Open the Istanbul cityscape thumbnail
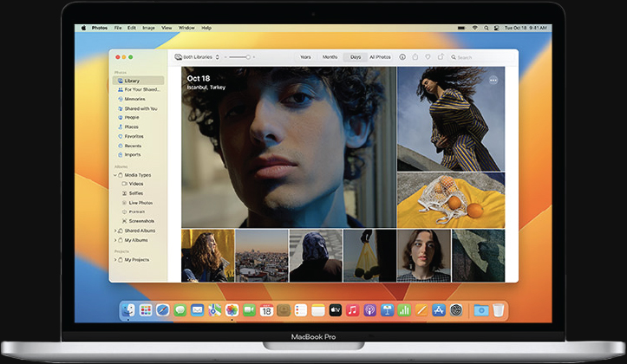The image size is (627, 364). coord(262,256)
